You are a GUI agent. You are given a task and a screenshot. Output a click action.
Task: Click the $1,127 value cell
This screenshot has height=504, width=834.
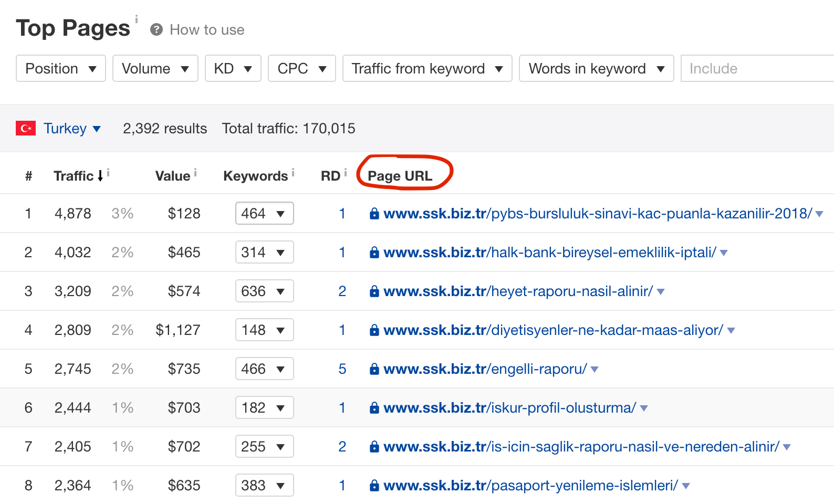(x=178, y=330)
